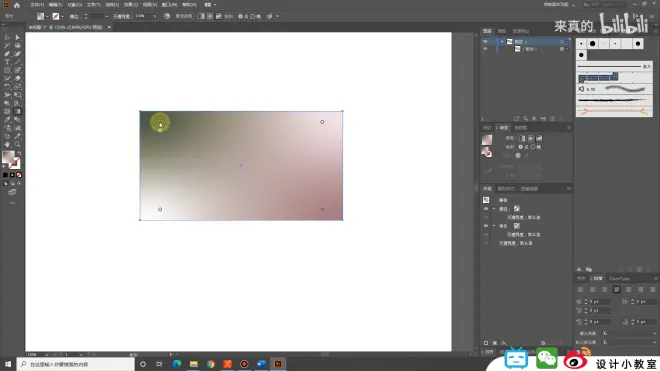The width and height of the screenshot is (660, 371).
Task: Click top-left gradient color stop on canvas
Action: (x=160, y=123)
